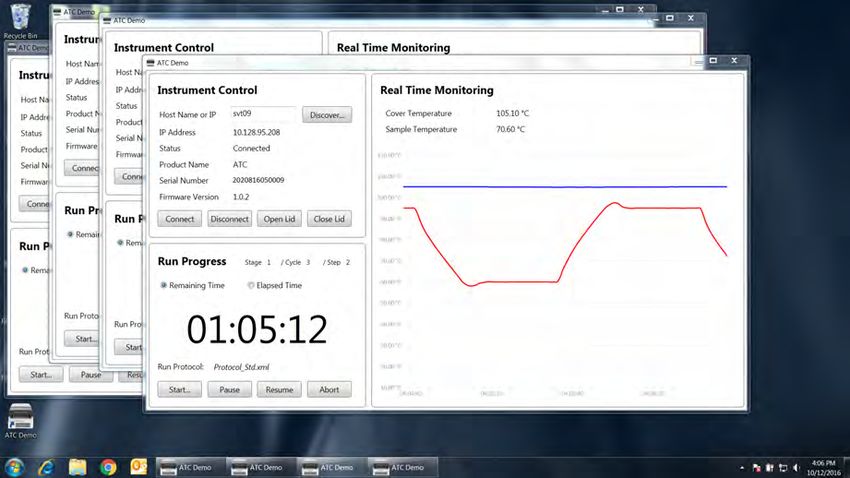Click the remaining time 01:05:12 display
850x478 pixels.
coord(257,329)
